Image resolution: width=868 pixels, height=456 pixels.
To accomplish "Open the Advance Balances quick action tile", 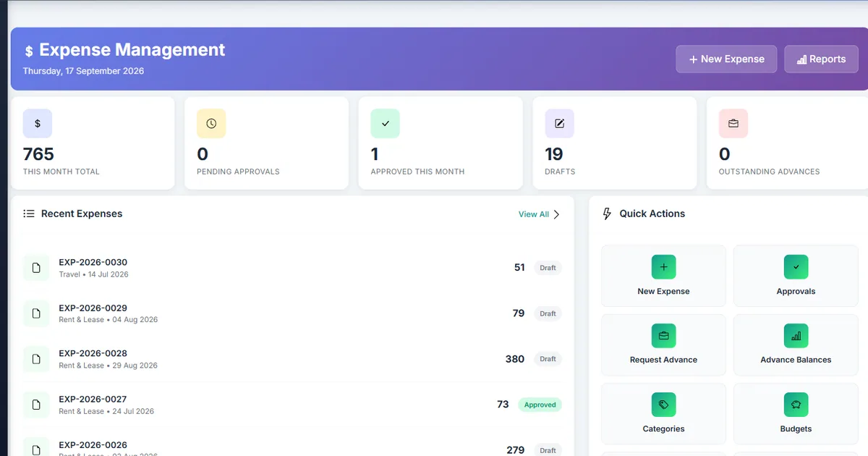I will 796,345.
